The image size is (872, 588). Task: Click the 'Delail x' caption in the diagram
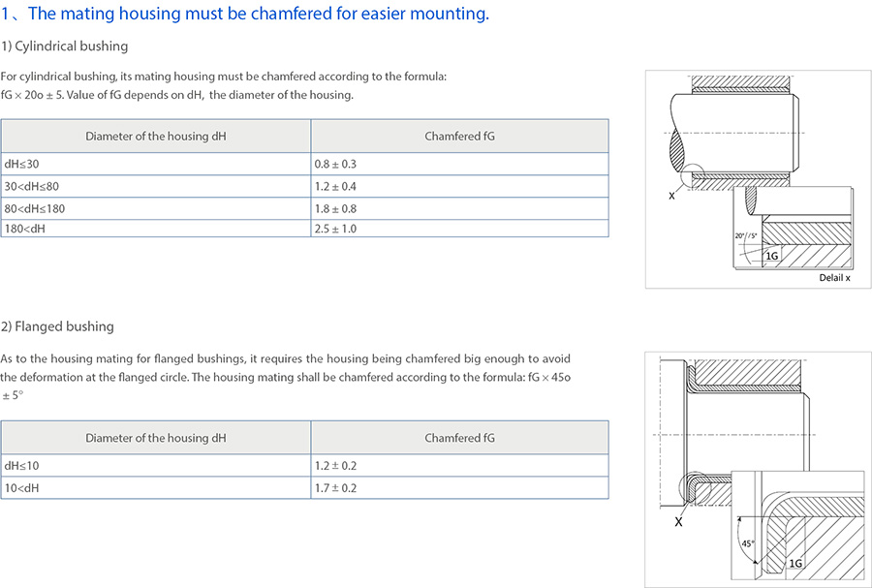834,277
